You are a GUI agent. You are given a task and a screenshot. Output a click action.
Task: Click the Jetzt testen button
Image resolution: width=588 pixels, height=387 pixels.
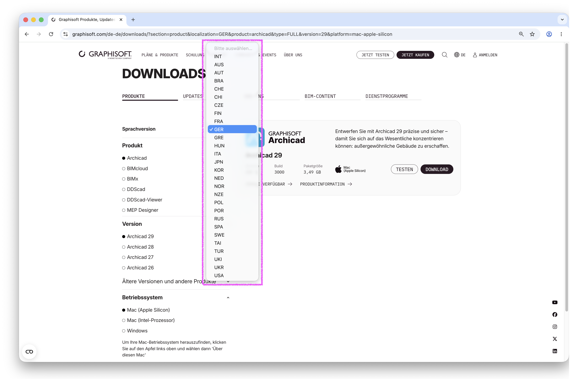click(375, 55)
